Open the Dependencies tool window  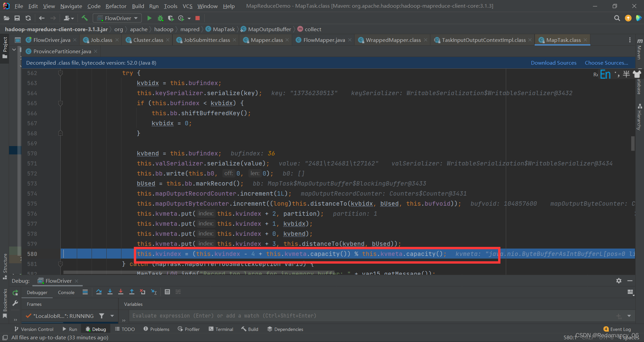click(285, 329)
